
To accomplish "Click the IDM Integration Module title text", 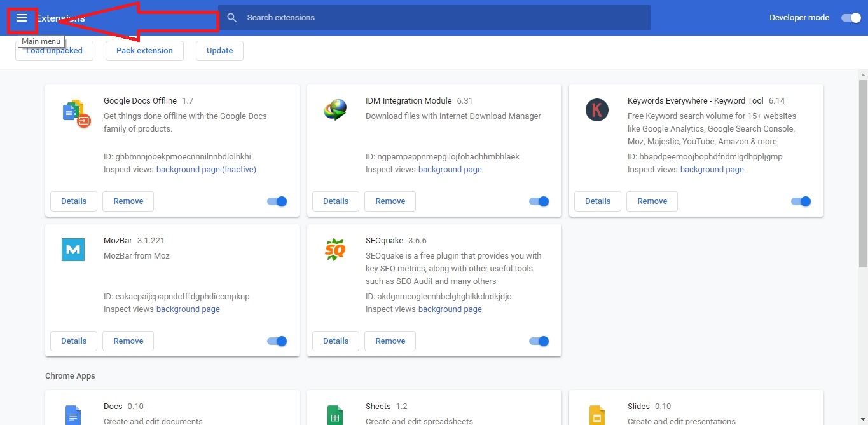I will (409, 101).
